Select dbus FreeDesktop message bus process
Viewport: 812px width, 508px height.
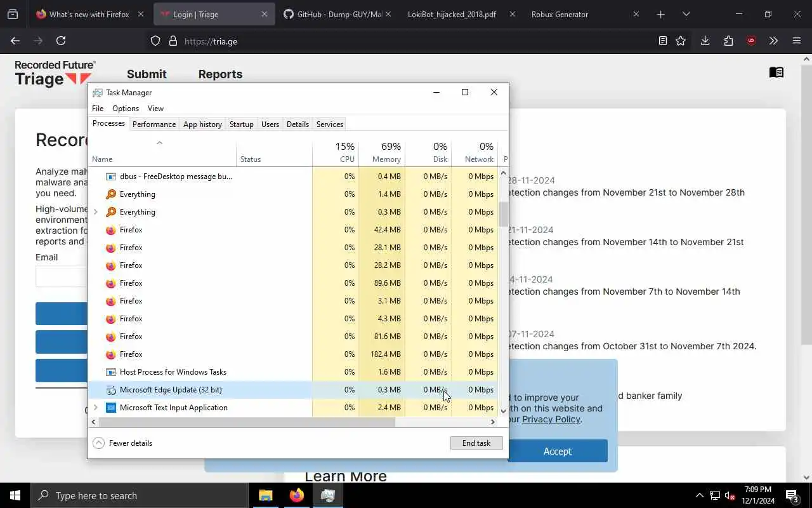point(294,177)
